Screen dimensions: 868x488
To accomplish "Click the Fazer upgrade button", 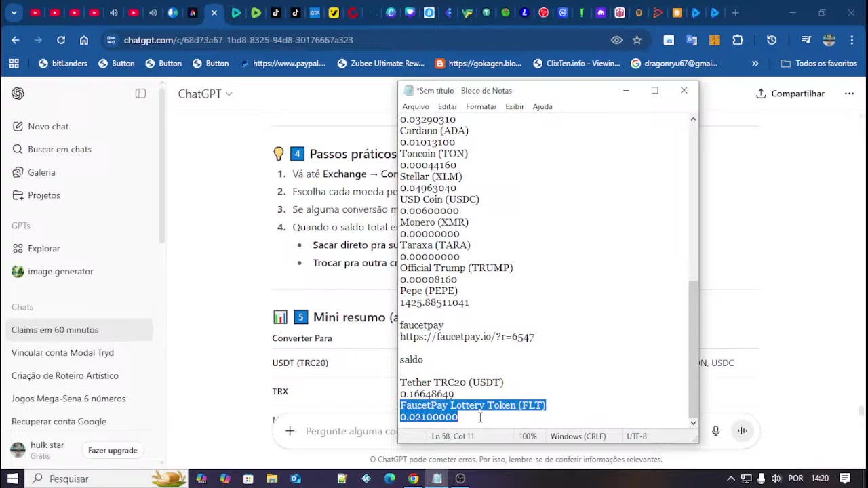I will (113, 451).
